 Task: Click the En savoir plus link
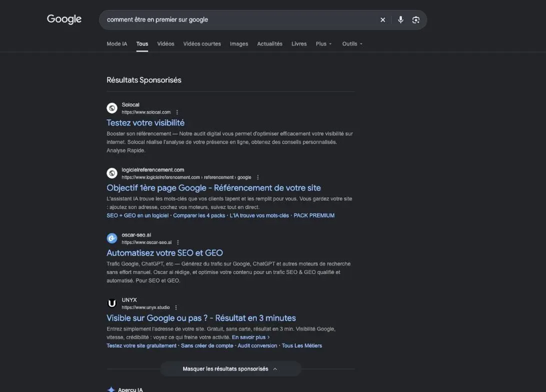tap(251, 337)
